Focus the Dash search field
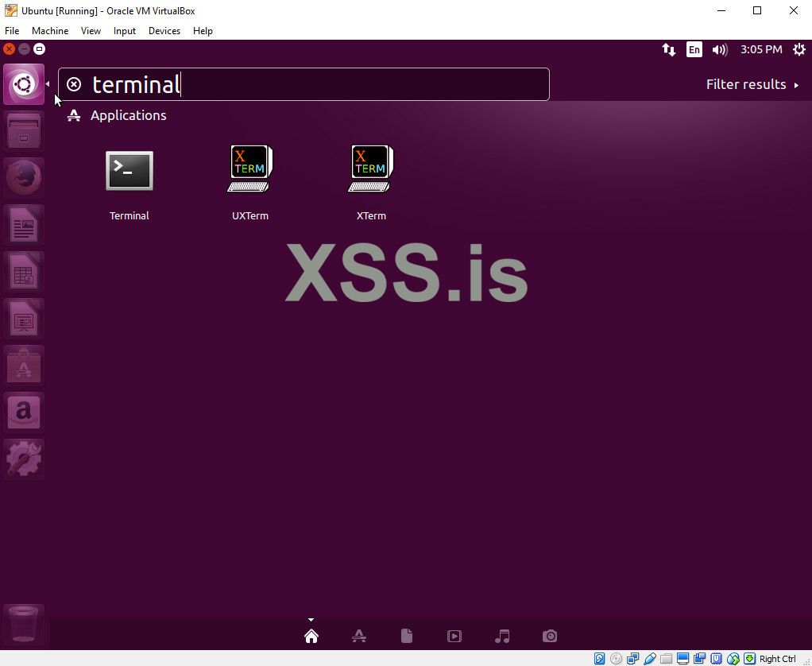Viewport: 812px width, 666px height. [304, 84]
